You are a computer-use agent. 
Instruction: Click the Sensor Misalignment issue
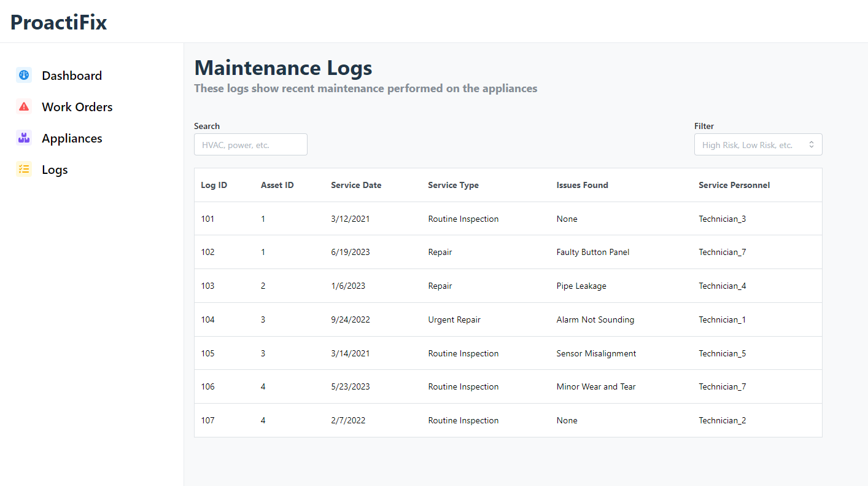pyautogui.click(x=596, y=353)
